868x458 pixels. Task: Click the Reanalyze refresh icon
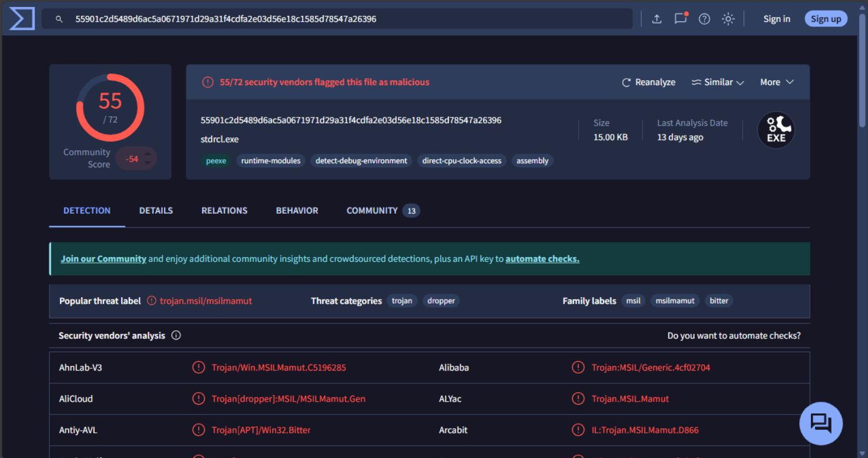(x=626, y=82)
